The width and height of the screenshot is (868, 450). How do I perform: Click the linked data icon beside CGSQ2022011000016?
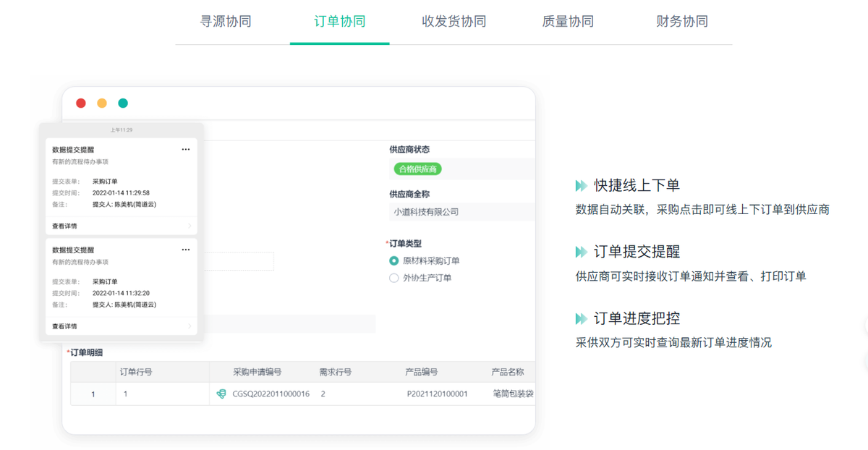pos(221,394)
